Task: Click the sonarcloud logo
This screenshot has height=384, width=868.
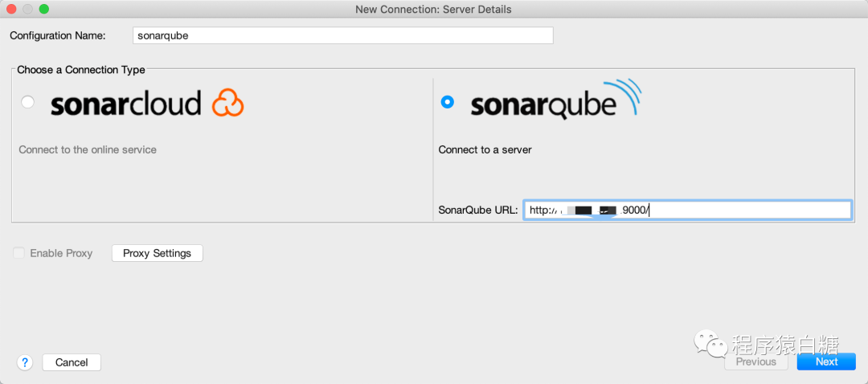Action: (x=147, y=103)
